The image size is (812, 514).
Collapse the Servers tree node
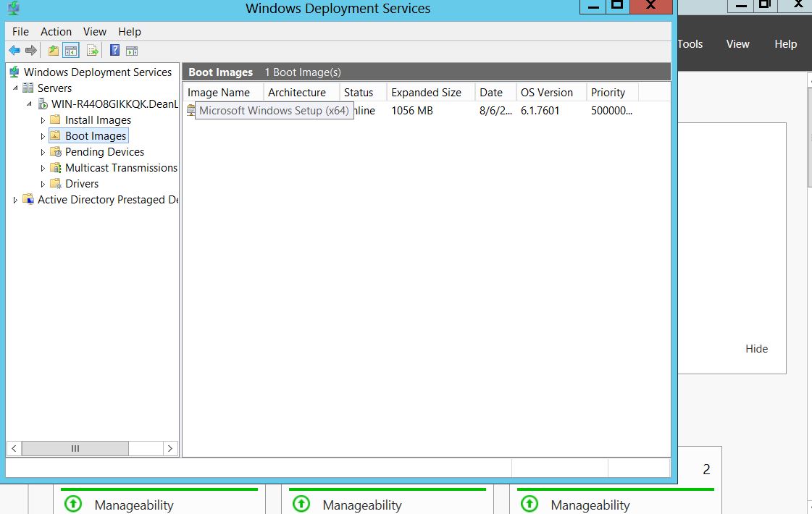pyautogui.click(x=15, y=88)
